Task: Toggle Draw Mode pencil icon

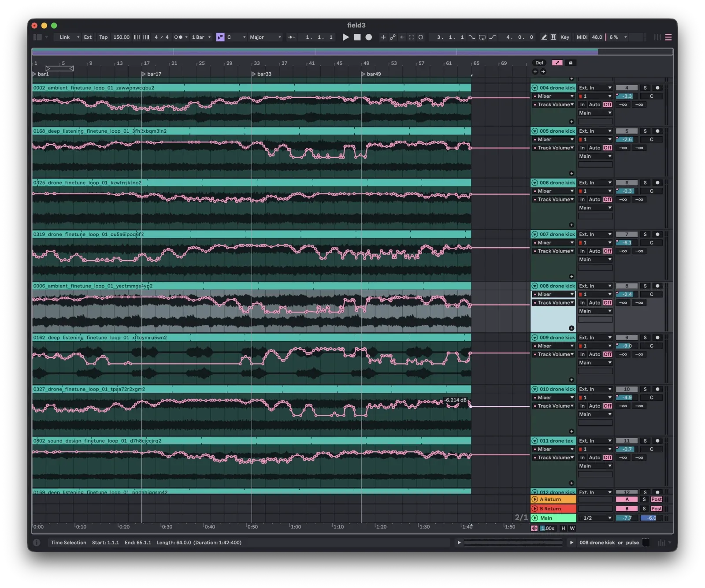Action: [x=544, y=37]
